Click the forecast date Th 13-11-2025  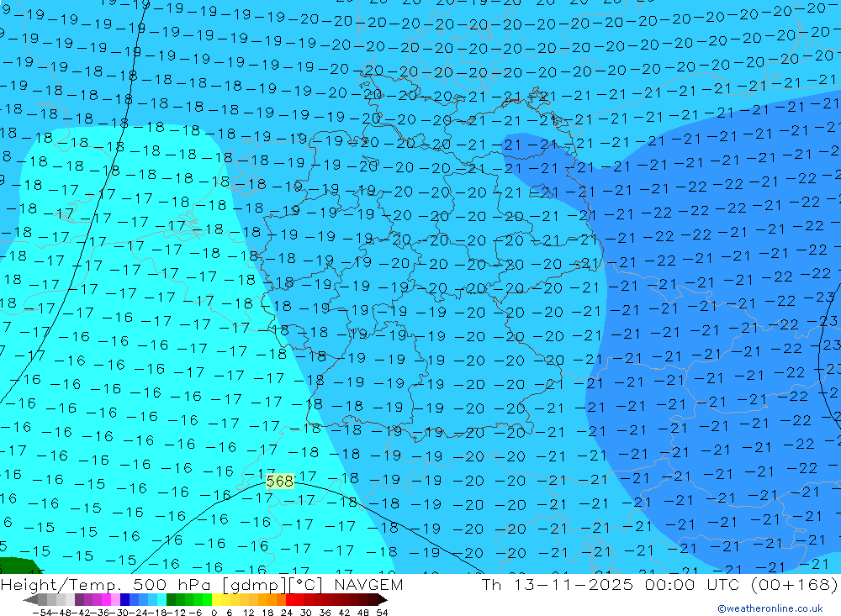pos(558,584)
